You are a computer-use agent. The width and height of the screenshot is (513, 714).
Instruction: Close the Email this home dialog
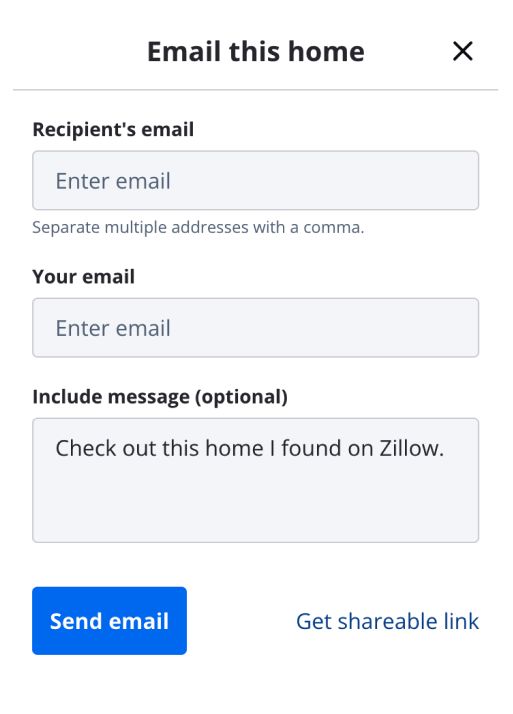tap(462, 51)
